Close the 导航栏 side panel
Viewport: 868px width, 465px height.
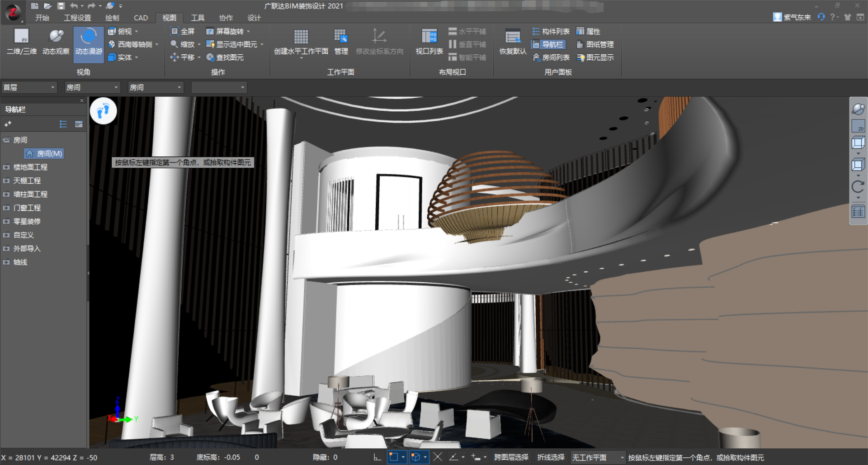coord(82,100)
